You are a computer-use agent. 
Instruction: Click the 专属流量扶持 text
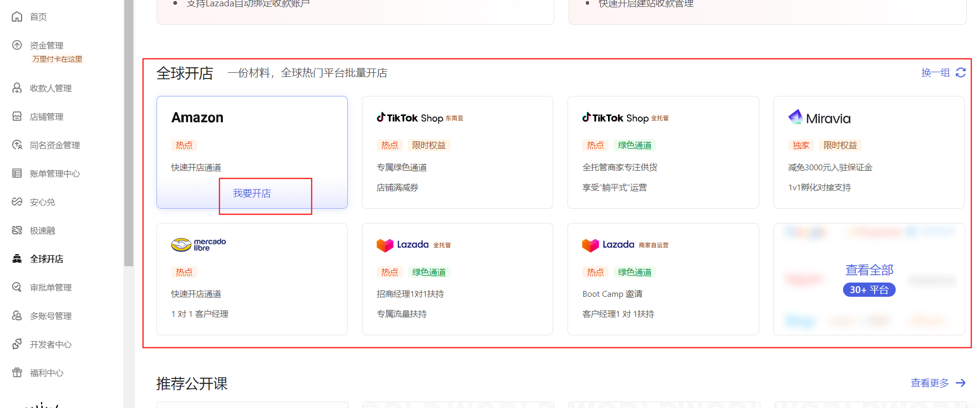pos(401,314)
